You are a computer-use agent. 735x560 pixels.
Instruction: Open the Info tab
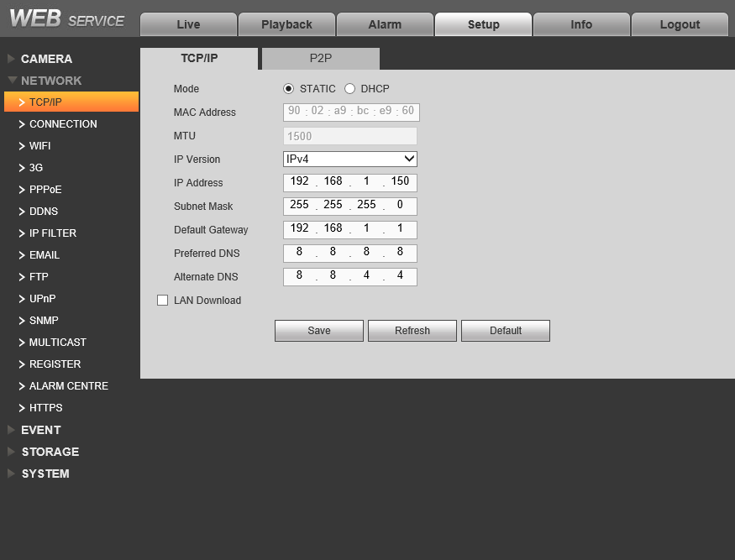pyautogui.click(x=581, y=24)
